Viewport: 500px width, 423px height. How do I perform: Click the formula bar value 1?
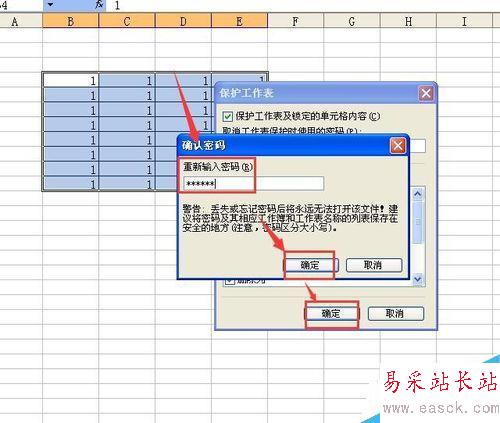pyautogui.click(x=117, y=5)
